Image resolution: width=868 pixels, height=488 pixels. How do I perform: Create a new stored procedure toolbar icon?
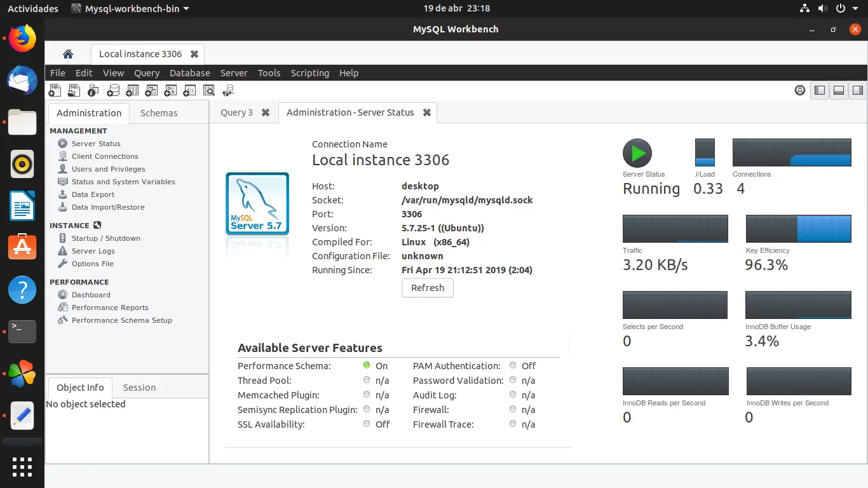click(x=170, y=90)
